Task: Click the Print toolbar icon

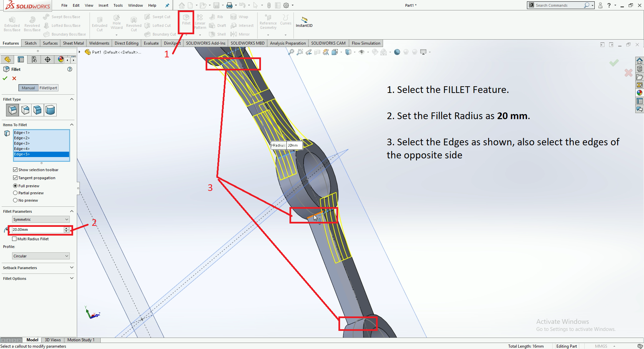Action: click(229, 5)
